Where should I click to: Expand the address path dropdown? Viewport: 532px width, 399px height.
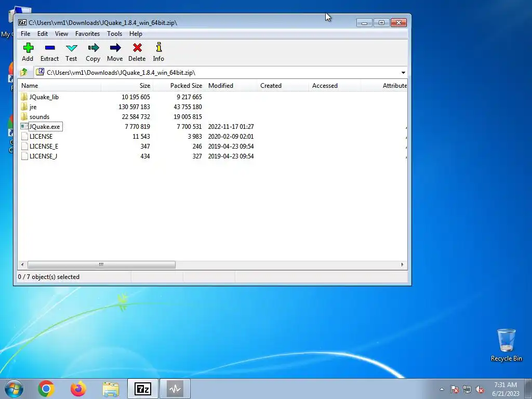click(x=403, y=73)
